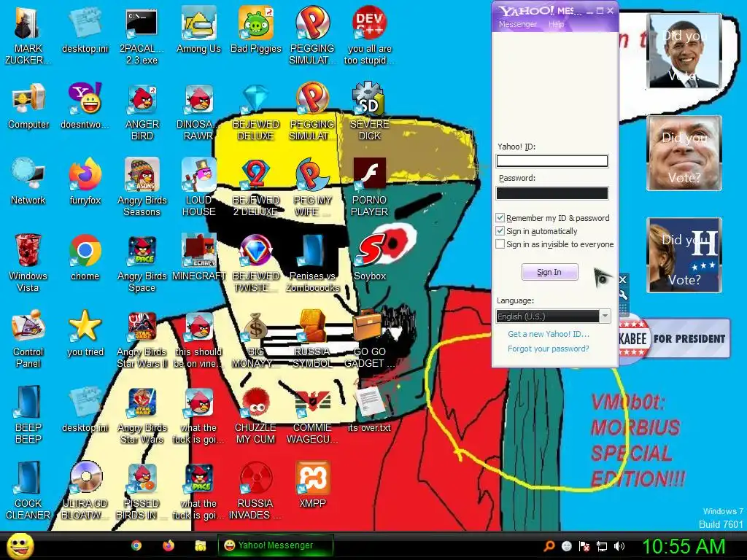Open the Network desktop icon
This screenshot has height=560, width=747.
click(x=28, y=182)
